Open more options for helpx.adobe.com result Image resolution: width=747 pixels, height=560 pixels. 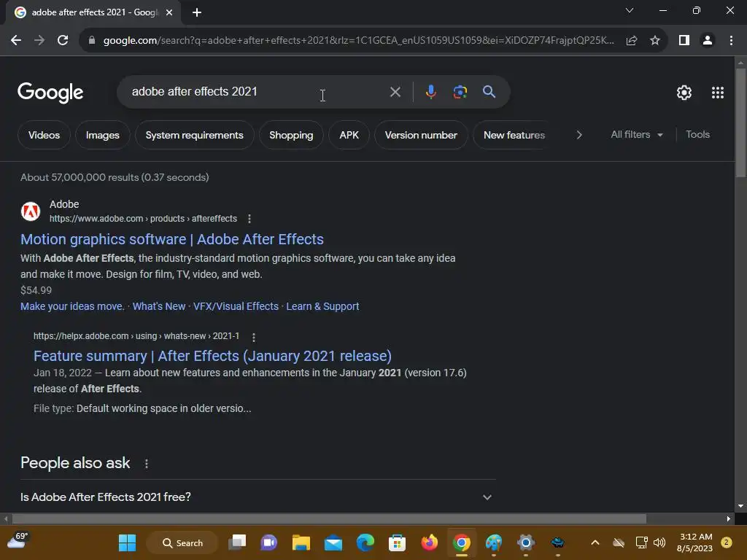tap(253, 337)
